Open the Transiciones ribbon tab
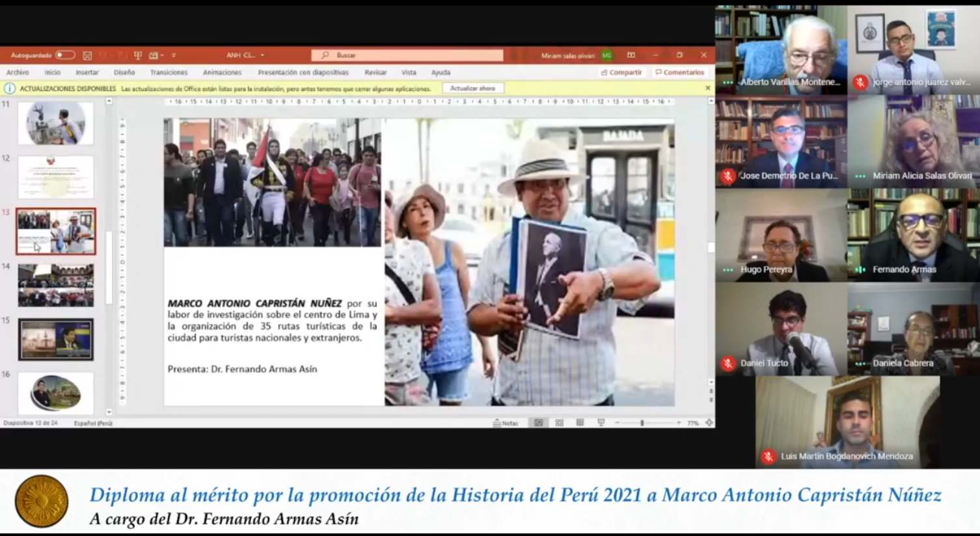980x536 pixels. [169, 72]
